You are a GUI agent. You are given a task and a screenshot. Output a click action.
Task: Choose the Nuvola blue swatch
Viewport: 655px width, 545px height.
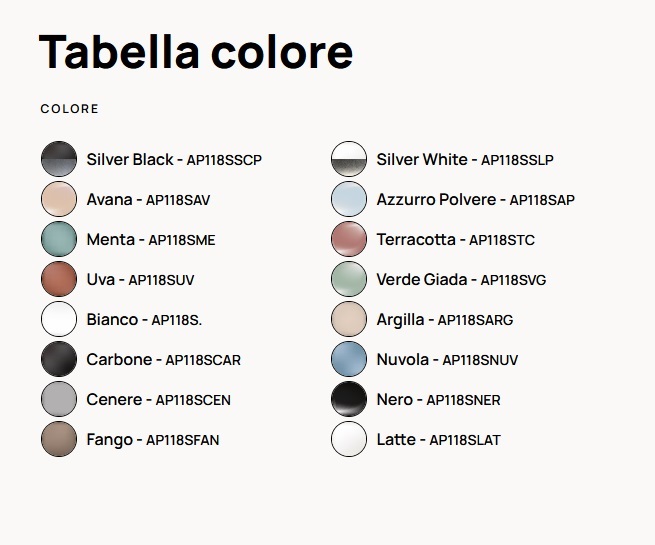tap(349, 359)
